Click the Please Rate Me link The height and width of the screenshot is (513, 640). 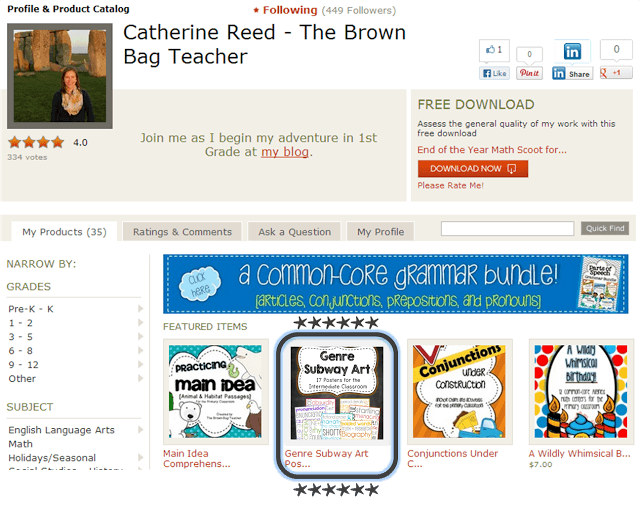point(450,185)
